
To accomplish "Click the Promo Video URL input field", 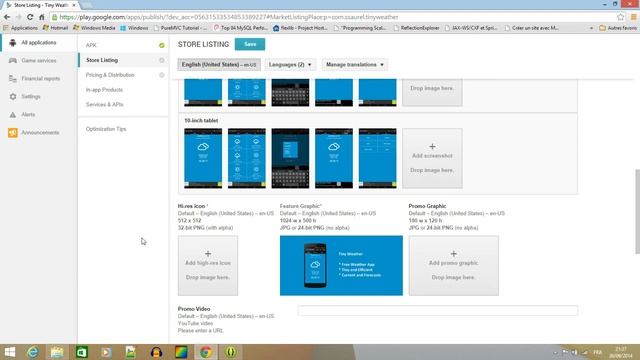I will click(x=438, y=311).
